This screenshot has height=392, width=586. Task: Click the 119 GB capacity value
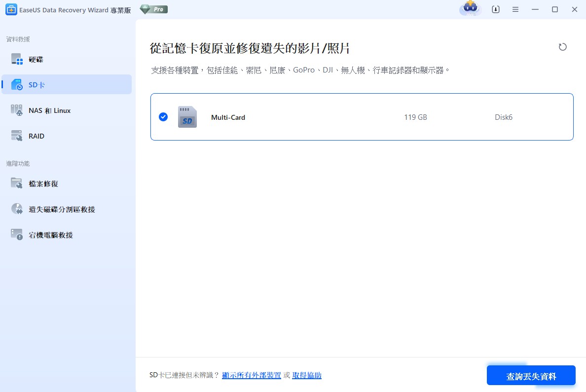tap(416, 117)
